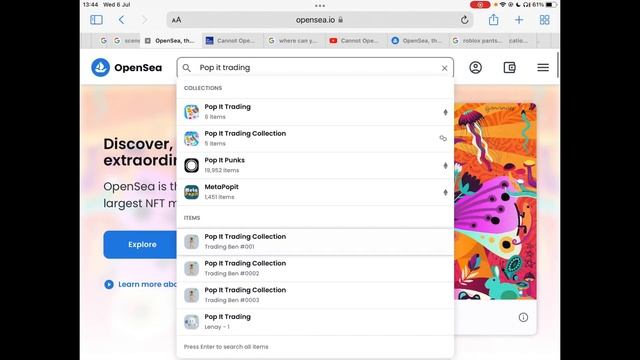
Task: Open the hamburger menu
Action: 543,67
